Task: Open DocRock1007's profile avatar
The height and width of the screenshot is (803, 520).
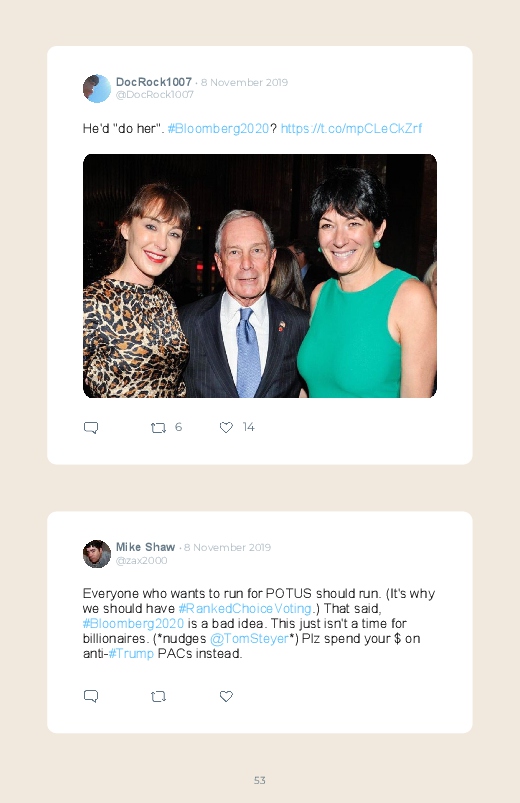Action: (x=97, y=88)
